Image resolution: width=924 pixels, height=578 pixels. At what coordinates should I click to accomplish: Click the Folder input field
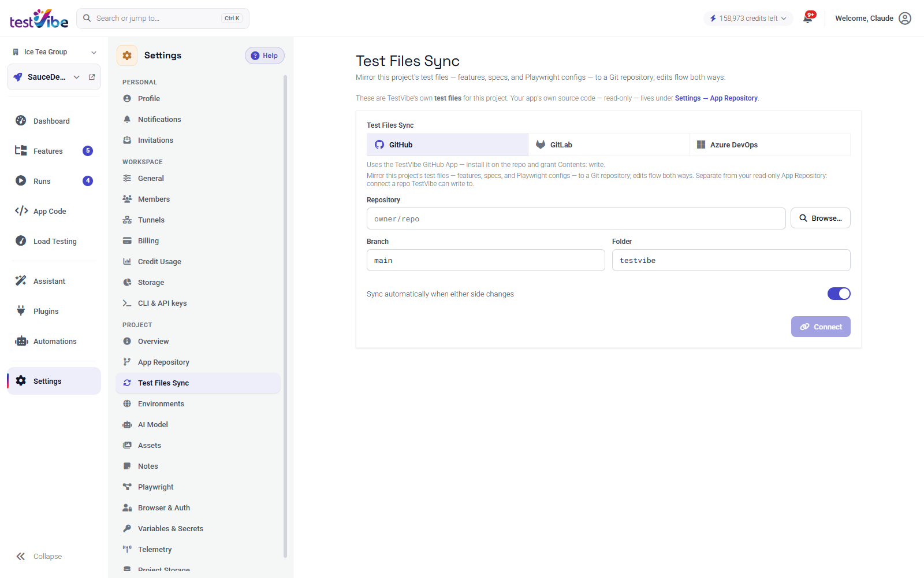pos(731,260)
